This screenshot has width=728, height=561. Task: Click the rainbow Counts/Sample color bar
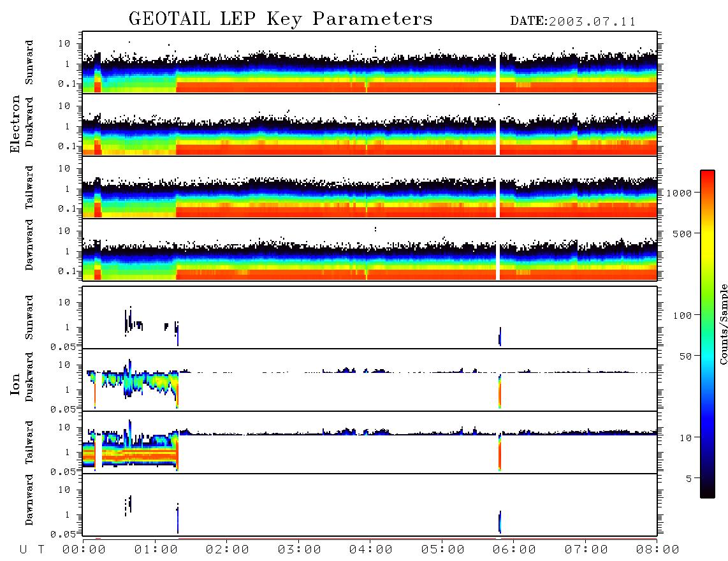coord(707,334)
